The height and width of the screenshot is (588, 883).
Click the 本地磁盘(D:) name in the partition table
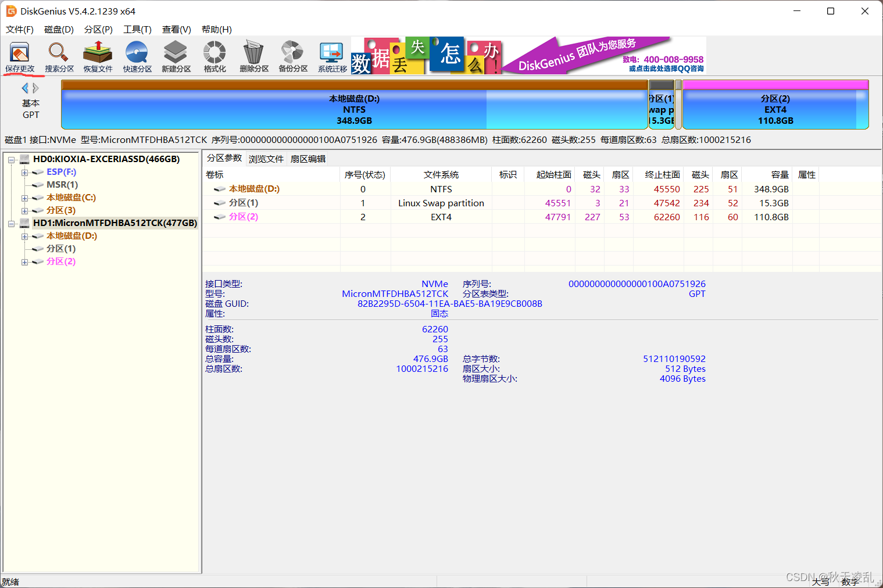click(254, 189)
